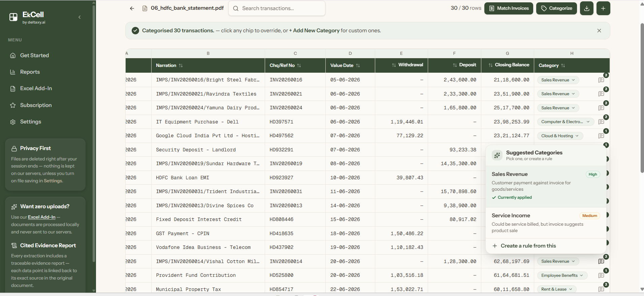Select the Service Income suggested category
This screenshot has height=296, width=644.
click(546, 223)
